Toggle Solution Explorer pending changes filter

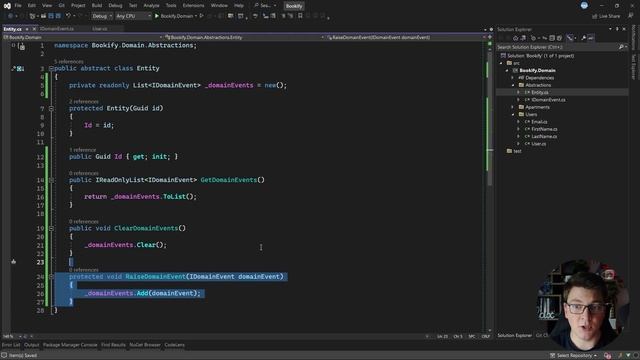click(x=533, y=38)
